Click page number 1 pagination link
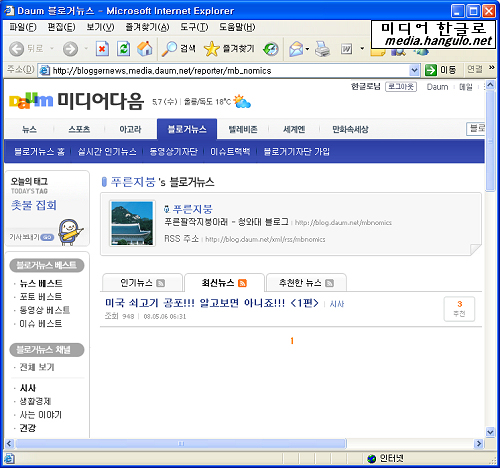The width and height of the screenshot is (500, 468). [292, 341]
